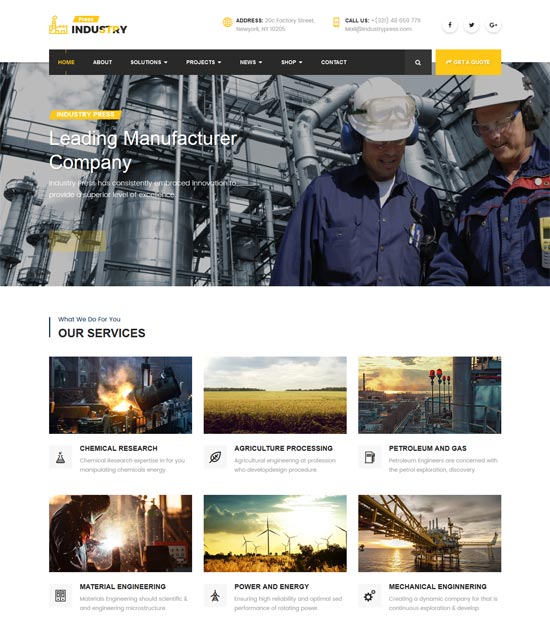Expand the Projects dropdown menu
550x627 pixels.
click(204, 62)
